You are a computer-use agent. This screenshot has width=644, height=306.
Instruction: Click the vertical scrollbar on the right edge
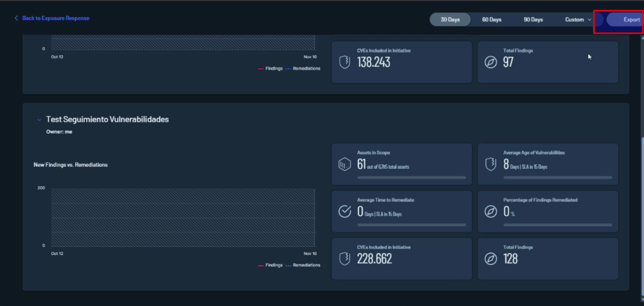(641, 189)
